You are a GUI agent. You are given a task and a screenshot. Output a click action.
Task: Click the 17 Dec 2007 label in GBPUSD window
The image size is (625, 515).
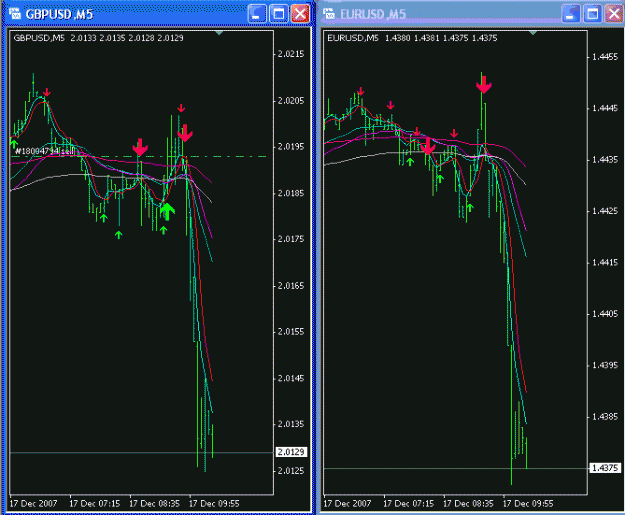click(x=33, y=503)
